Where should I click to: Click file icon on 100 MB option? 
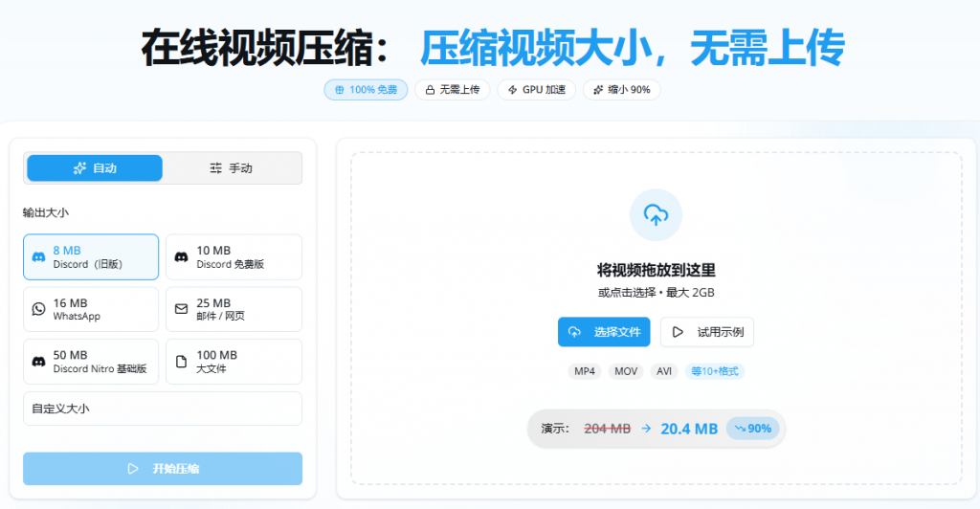coord(181,362)
